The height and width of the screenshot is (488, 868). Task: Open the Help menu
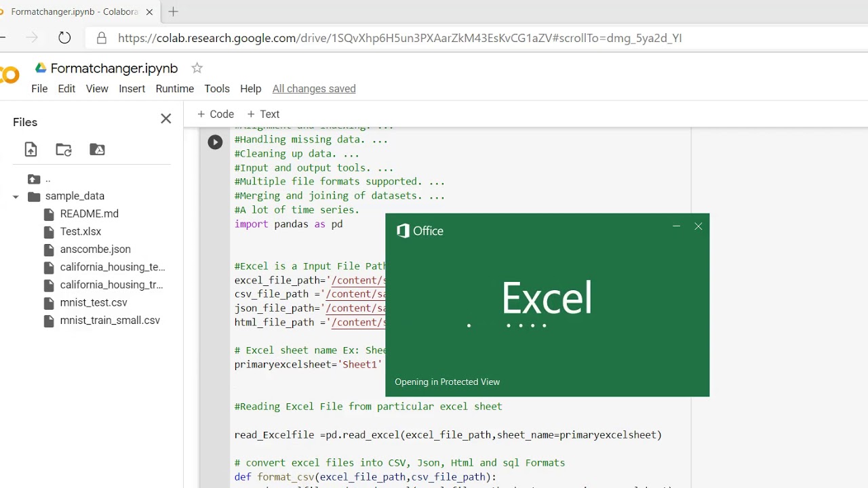point(250,89)
